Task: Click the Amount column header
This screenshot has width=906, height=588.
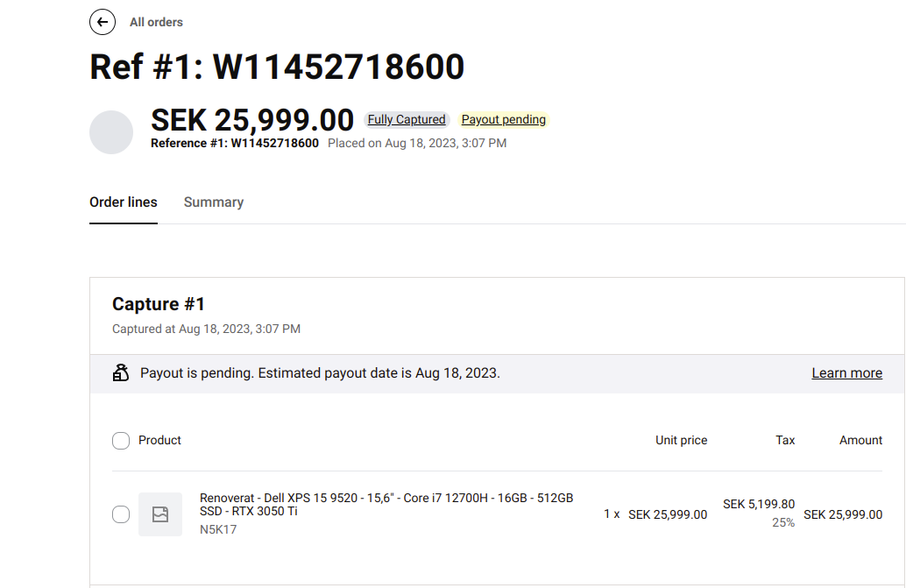Action: click(860, 440)
